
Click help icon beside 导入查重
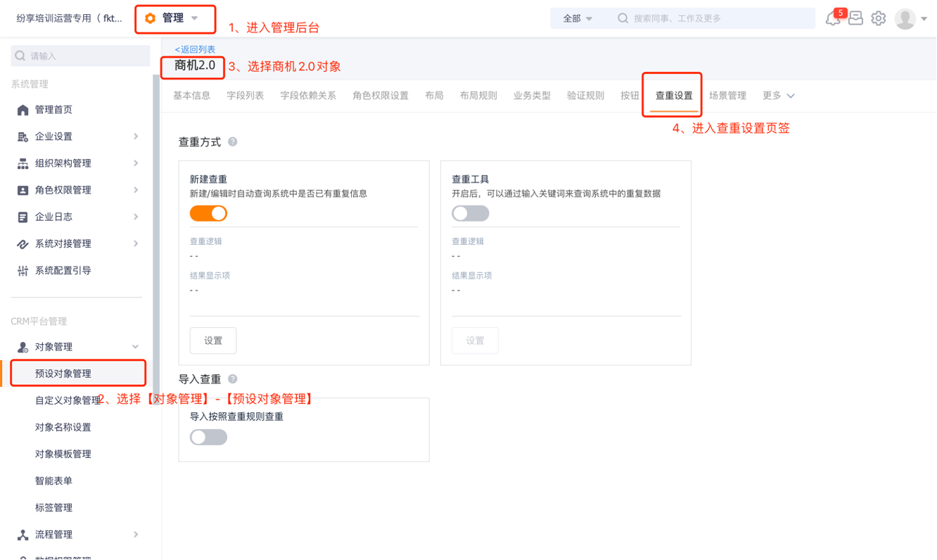tap(233, 379)
